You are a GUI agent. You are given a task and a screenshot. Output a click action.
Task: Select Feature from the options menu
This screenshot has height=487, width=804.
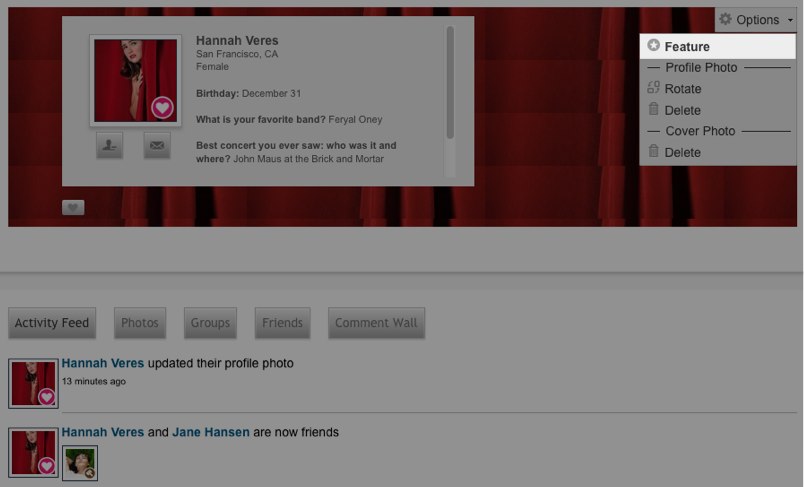click(x=718, y=47)
